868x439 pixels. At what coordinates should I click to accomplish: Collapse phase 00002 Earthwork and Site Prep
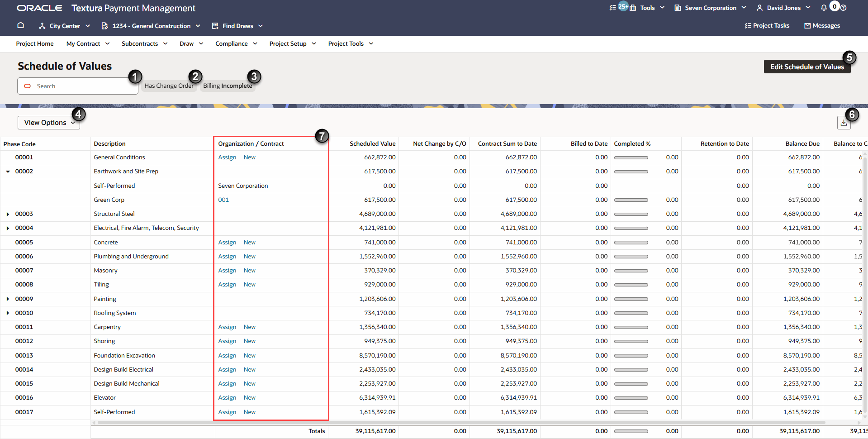click(x=8, y=172)
